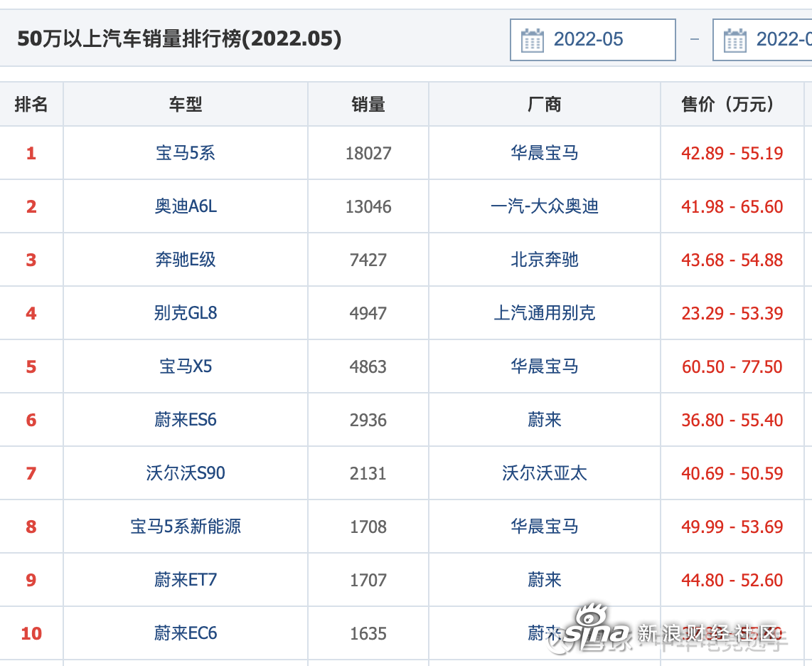
Task: Click sales figure 7427
Action: pos(368,260)
